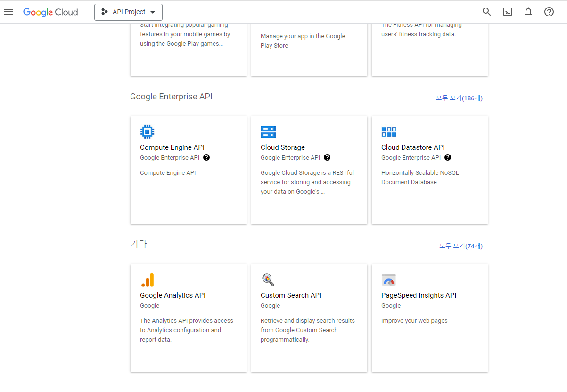Screen dimensions: 567x392
Task: Open PageSpeed Insights API title
Action: coord(419,295)
